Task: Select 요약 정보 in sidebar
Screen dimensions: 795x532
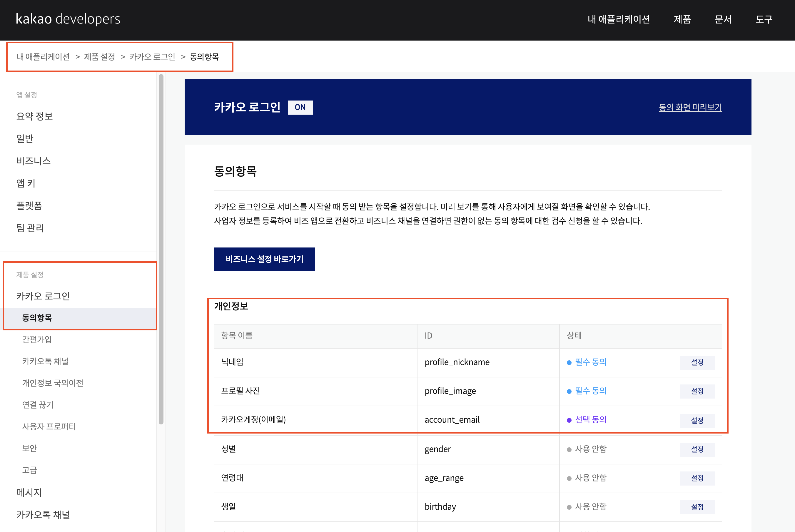Action: click(35, 116)
